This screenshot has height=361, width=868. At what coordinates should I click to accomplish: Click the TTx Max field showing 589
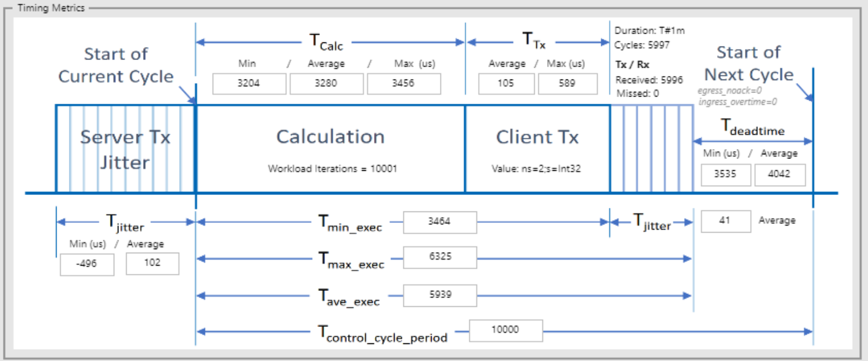566,84
